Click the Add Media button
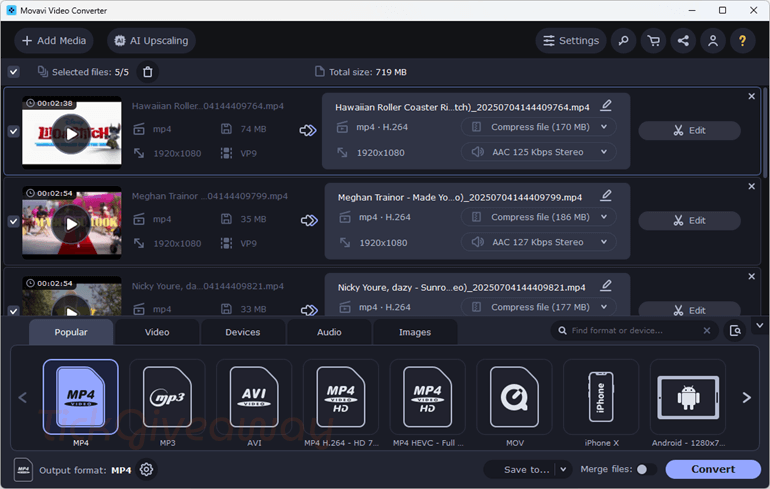Image resolution: width=770 pixels, height=489 pixels. 54,41
